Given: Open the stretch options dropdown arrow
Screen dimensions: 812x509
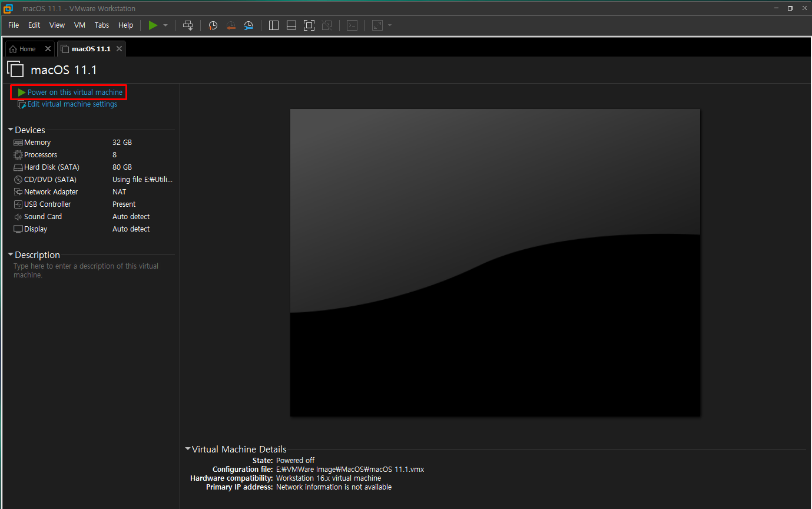Looking at the screenshot, I should tap(390, 25).
